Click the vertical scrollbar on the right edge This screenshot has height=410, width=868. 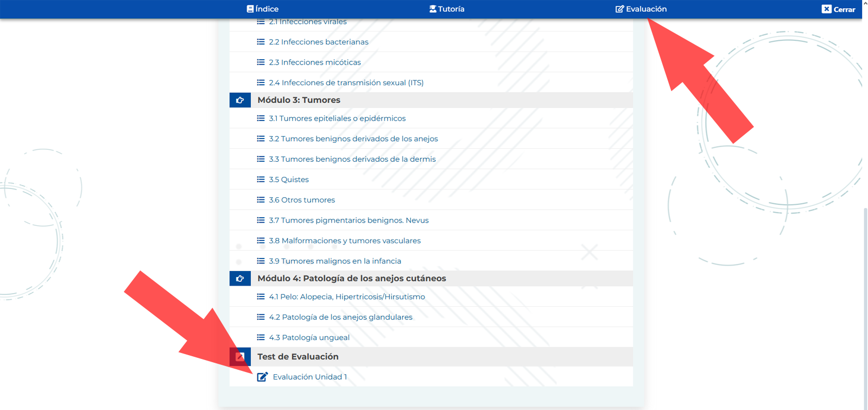[865, 304]
